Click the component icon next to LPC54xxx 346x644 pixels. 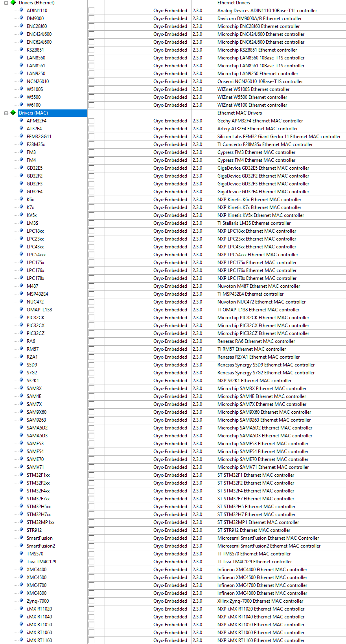[21, 254]
